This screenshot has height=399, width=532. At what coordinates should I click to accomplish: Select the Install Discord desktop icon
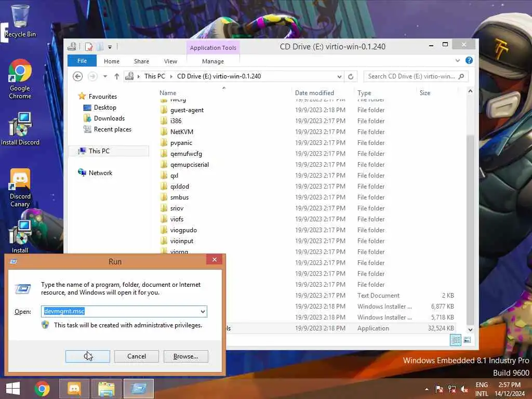pyautogui.click(x=20, y=129)
